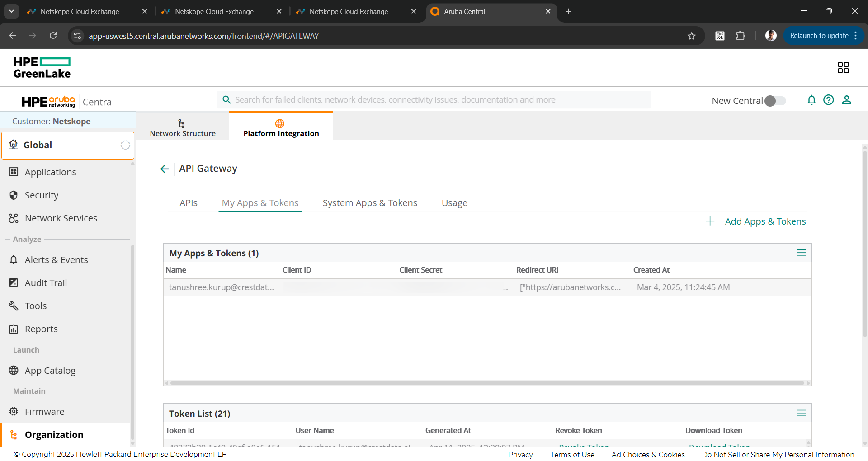Open the user account profile icon
This screenshot has width=868, height=461.
coord(847,100)
